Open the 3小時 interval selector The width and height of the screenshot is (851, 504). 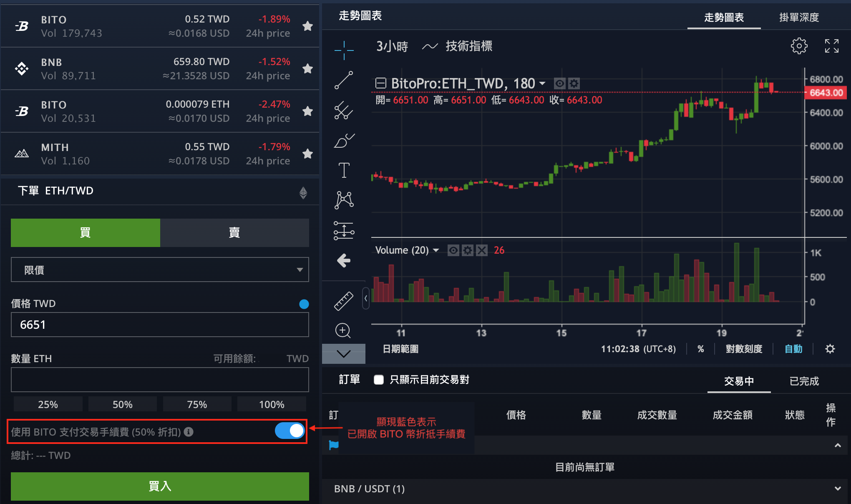pyautogui.click(x=392, y=46)
